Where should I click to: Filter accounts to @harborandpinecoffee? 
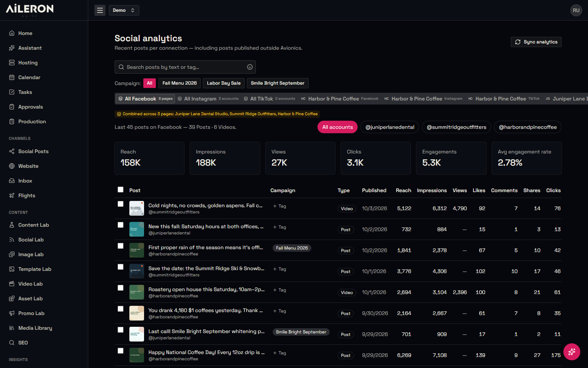[x=528, y=127]
